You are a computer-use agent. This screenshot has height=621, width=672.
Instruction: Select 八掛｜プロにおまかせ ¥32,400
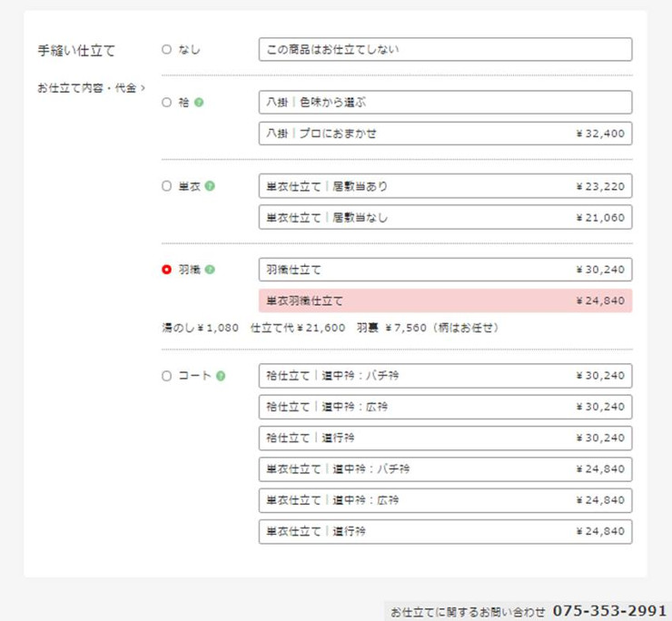(x=445, y=133)
